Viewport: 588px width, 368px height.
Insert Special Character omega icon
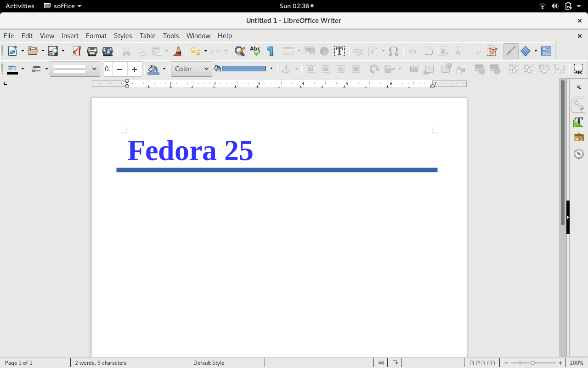(394, 51)
